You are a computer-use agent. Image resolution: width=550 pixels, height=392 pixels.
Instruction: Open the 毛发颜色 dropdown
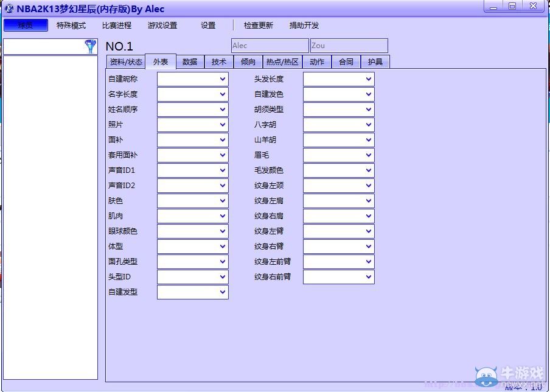338,170
